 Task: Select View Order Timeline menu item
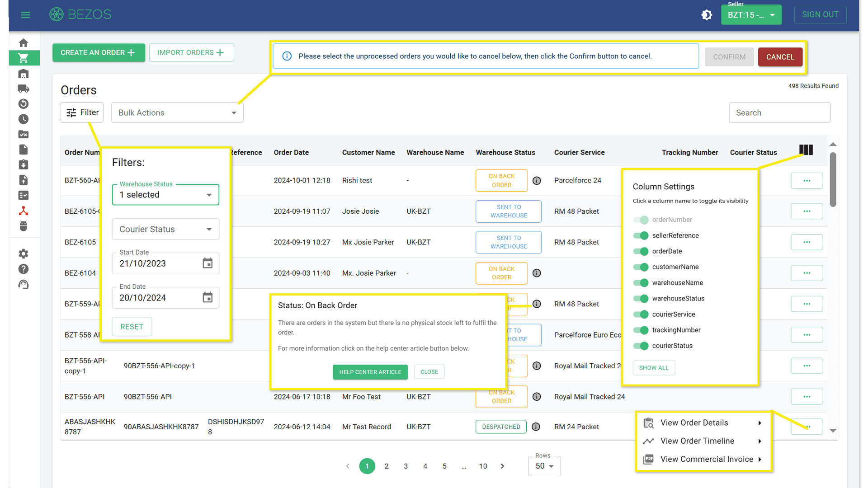coord(703,441)
